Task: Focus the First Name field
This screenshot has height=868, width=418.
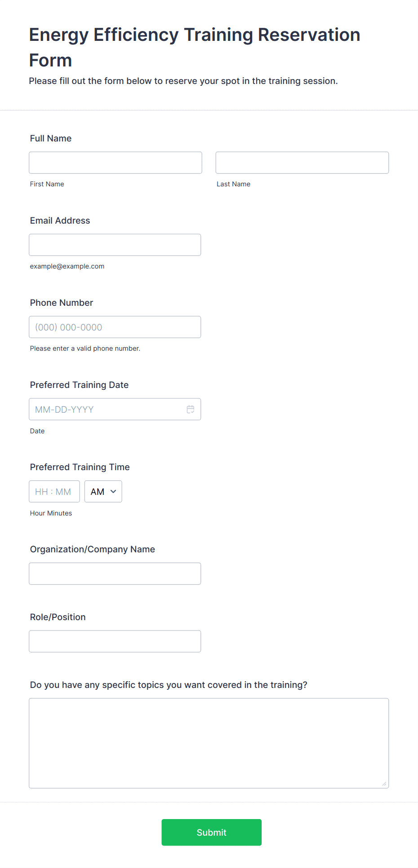Action: pyautogui.click(x=116, y=163)
